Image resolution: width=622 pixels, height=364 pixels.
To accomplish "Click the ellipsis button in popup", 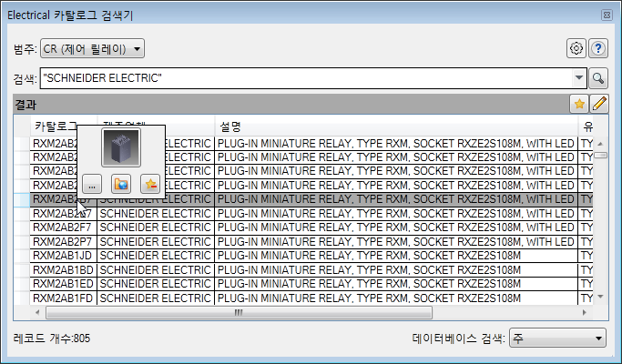I will click(92, 185).
